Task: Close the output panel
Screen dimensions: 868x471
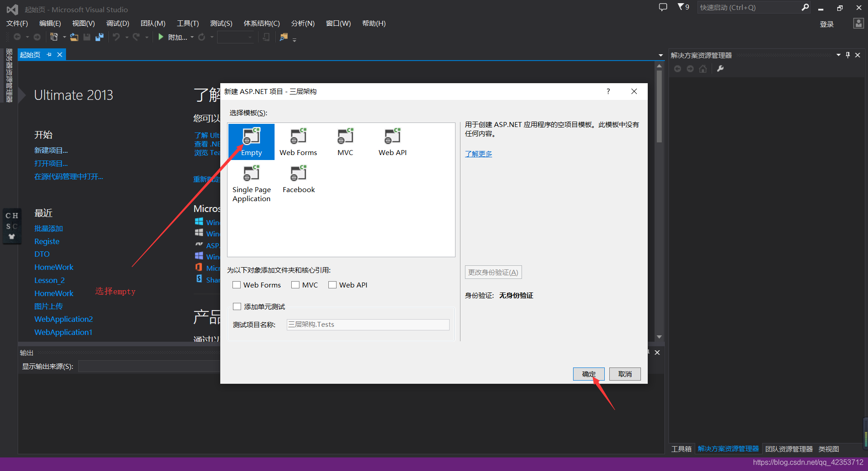Action: pos(657,353)
